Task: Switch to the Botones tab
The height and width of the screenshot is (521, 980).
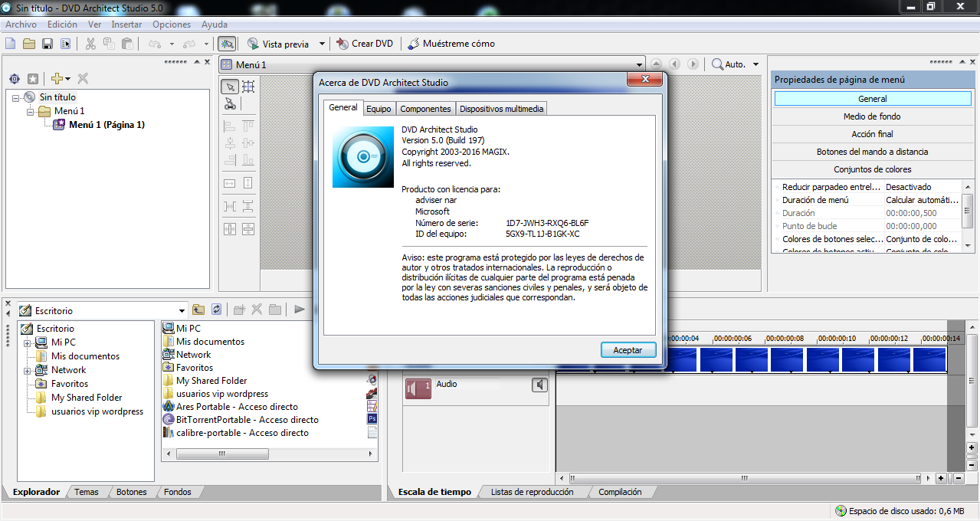Action: [x=132, y=492]
